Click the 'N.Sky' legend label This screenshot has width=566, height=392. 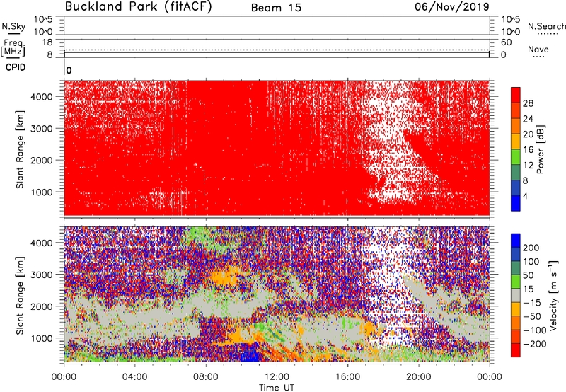13,26
